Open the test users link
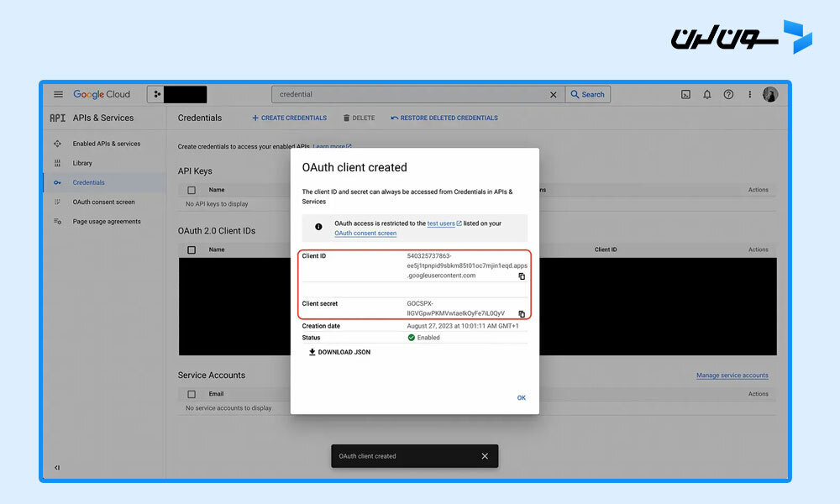 [x=444, y=223]
